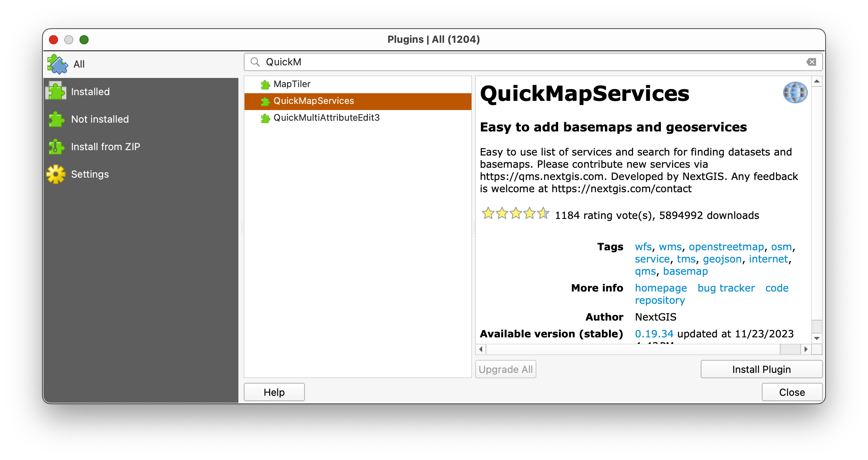Click the openstreetmap tag link
This screenshot has height=460, width=868.
[726, 247]
